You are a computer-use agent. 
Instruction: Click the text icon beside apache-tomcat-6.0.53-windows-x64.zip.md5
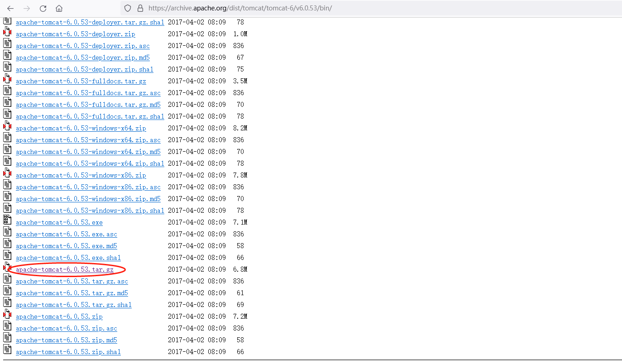(7, 149)
